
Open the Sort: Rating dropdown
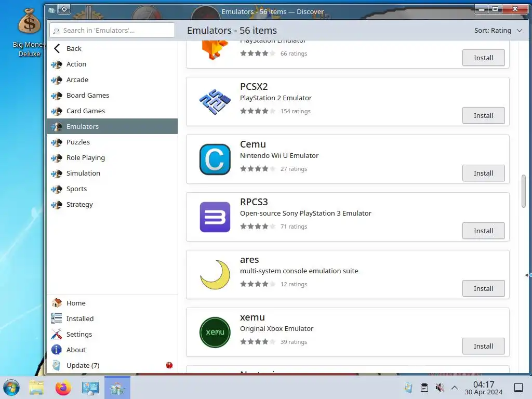click(x=498, y=31)
